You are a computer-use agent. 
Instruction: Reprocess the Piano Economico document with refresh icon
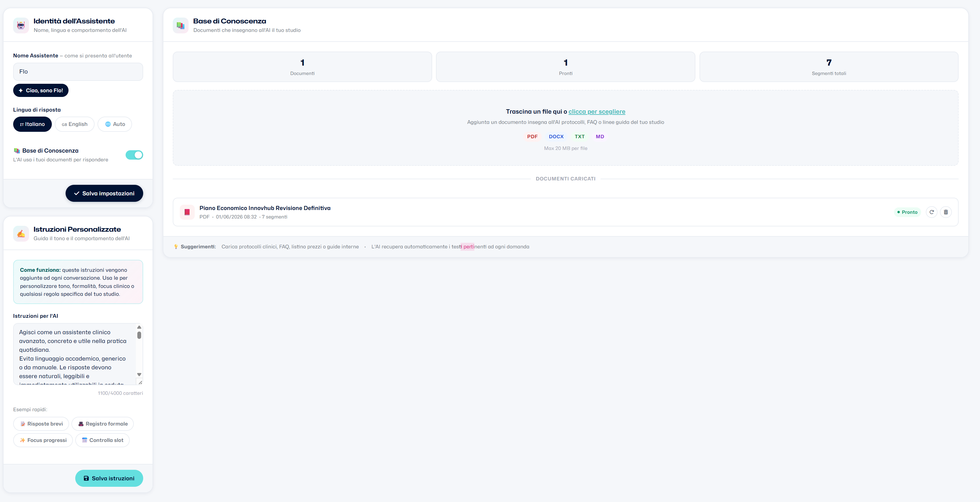pyautogui.click(x=932, y=212)
